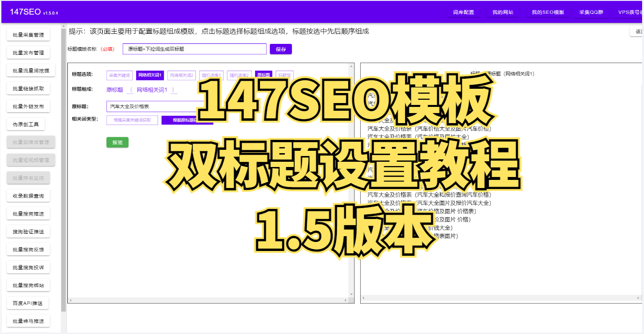This screenshot has height=334, width=644.
Task: Open 我的网站 in top bar
Action: coord(503,12)
